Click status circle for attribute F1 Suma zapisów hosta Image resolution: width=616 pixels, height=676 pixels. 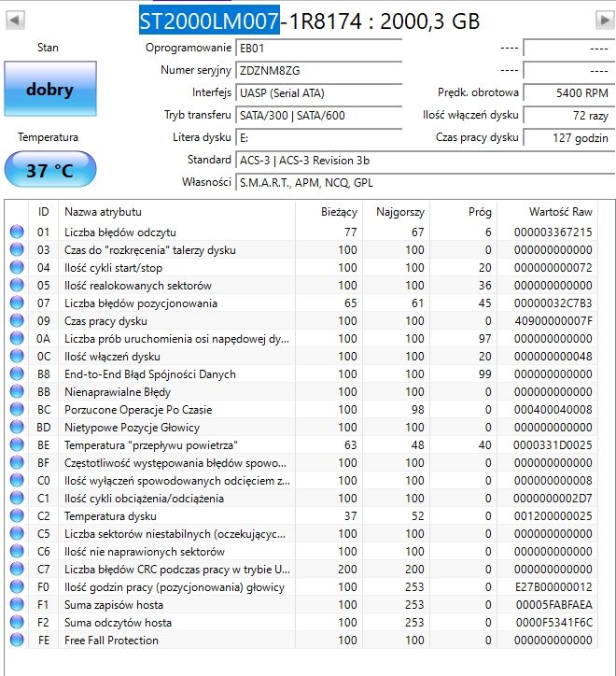click(17, 604)
